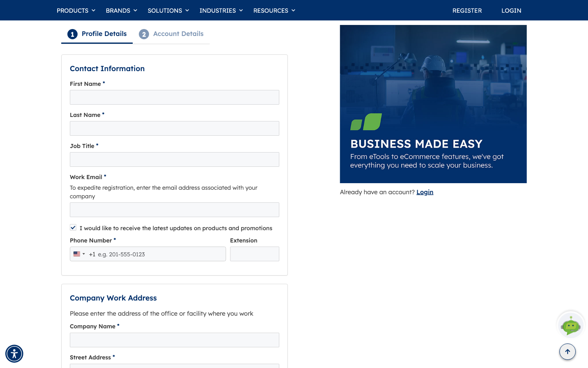
Task: Click the scroll-to-top arrow button
Action: pos(568,352)
